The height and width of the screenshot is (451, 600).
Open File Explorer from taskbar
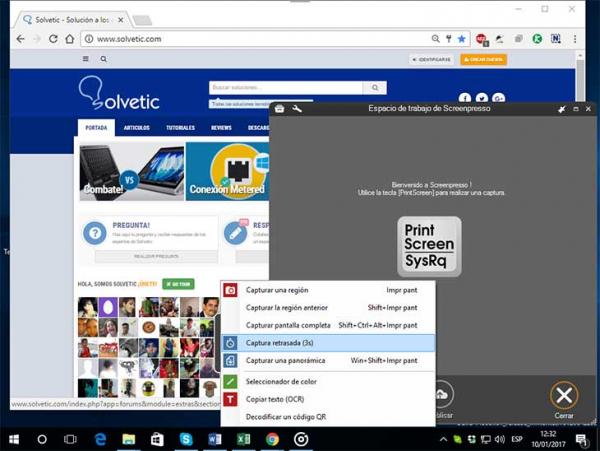pos(129,439)
